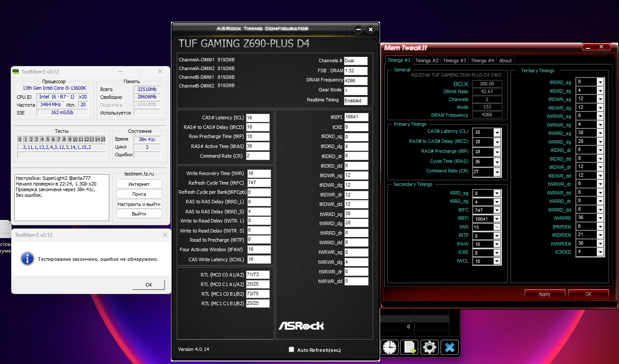Click the tREFI field in ASRock Timing Configurator
Viewport: 619px width, 364px height.
[356, 117]
